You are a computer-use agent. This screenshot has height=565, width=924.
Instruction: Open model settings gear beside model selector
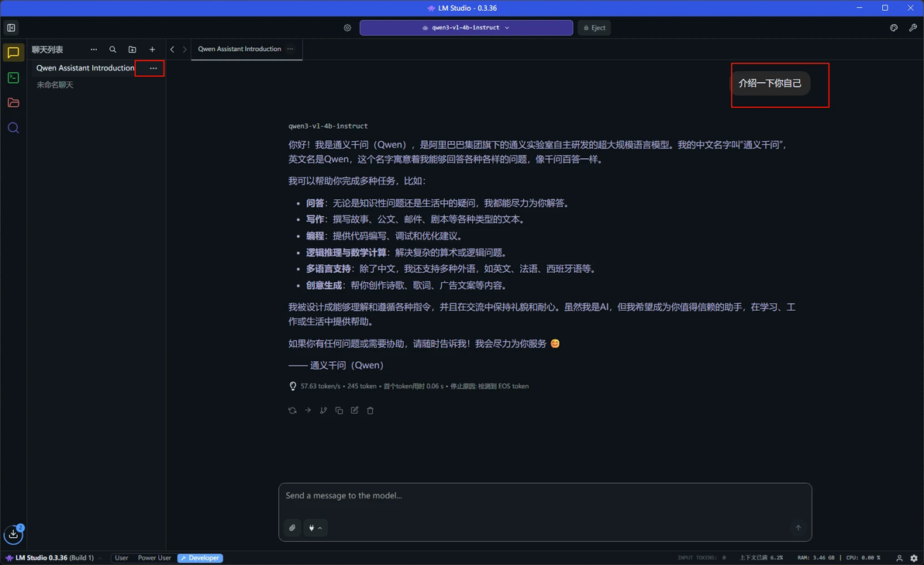(x=347, y=28)
